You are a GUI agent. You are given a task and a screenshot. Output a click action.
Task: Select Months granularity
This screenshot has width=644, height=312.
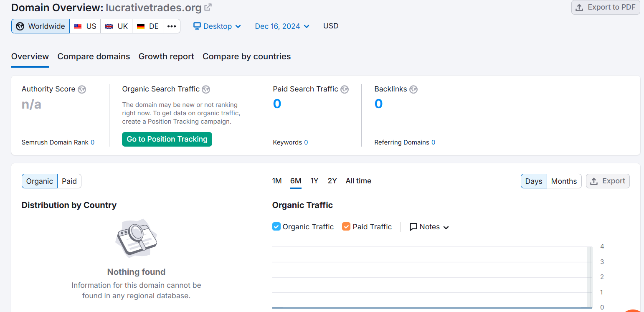[564, 181]
